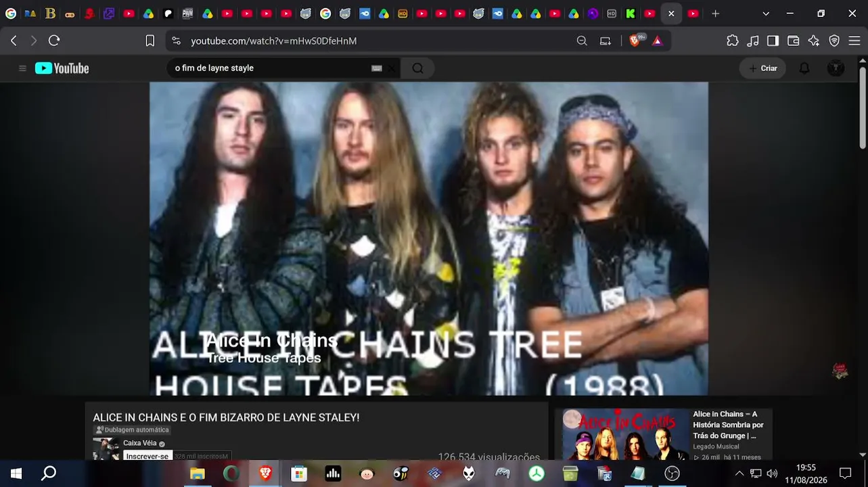Open the Brave Wallet icon

click(793, 41)
